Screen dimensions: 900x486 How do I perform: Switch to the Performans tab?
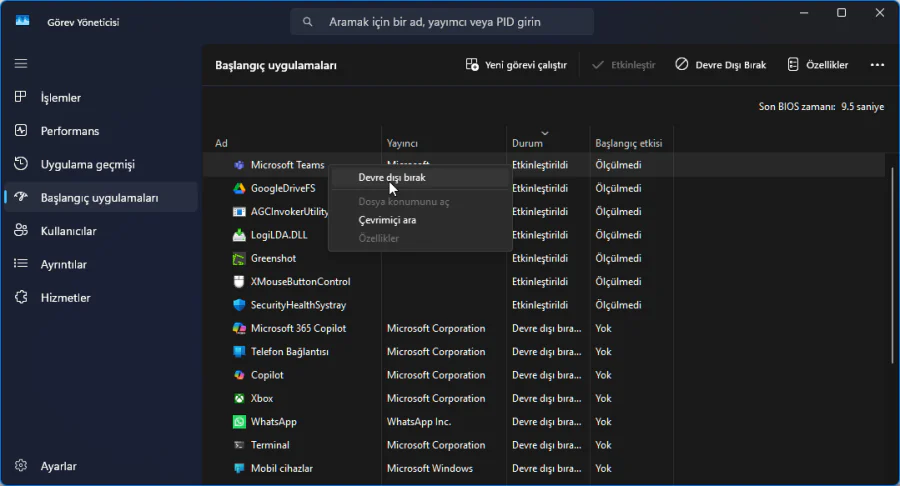[101, 131]
